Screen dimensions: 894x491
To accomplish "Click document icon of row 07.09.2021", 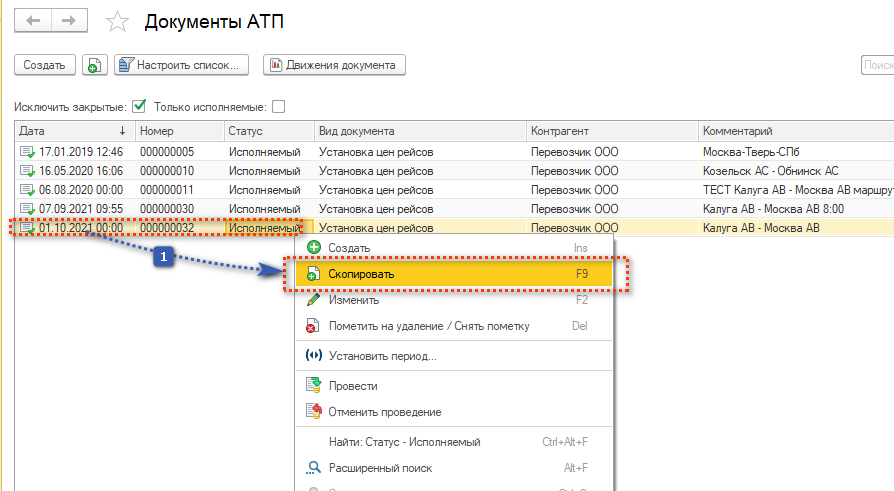I will coord(27,209).
